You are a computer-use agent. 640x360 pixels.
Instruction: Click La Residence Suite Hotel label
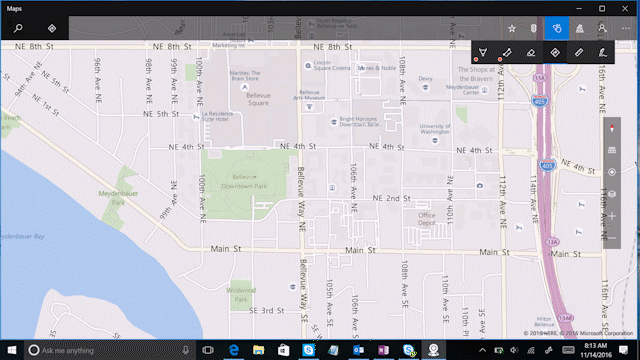point(218,116)
